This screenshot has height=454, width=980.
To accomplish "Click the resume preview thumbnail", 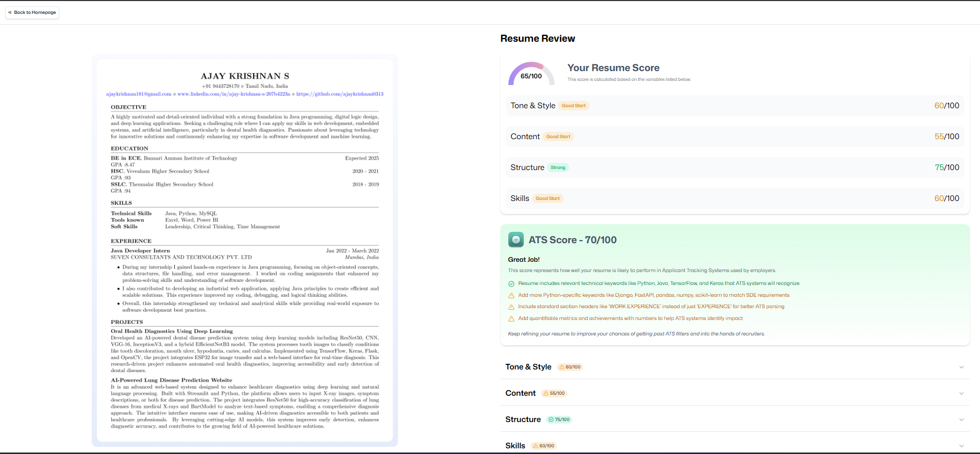I will (244, 250).
